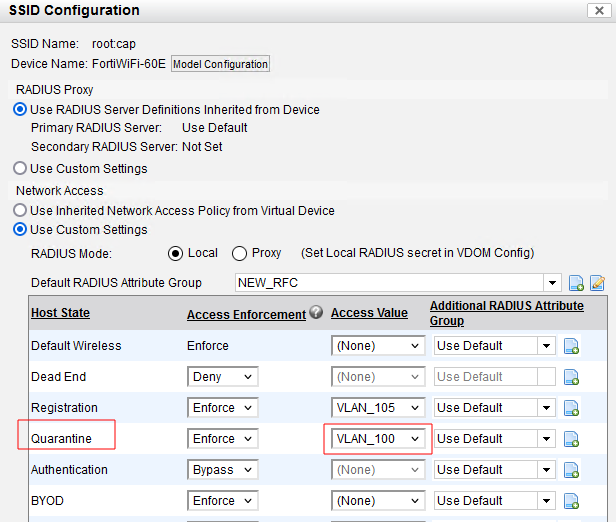Viewport: 616px width, 522px height.
Task: Add attribute group for BYOD row
Action: 572,501
